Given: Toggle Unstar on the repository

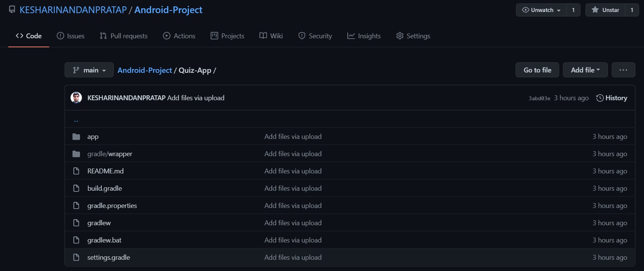Looking at the screenshot, I should (x=605, y=10).
